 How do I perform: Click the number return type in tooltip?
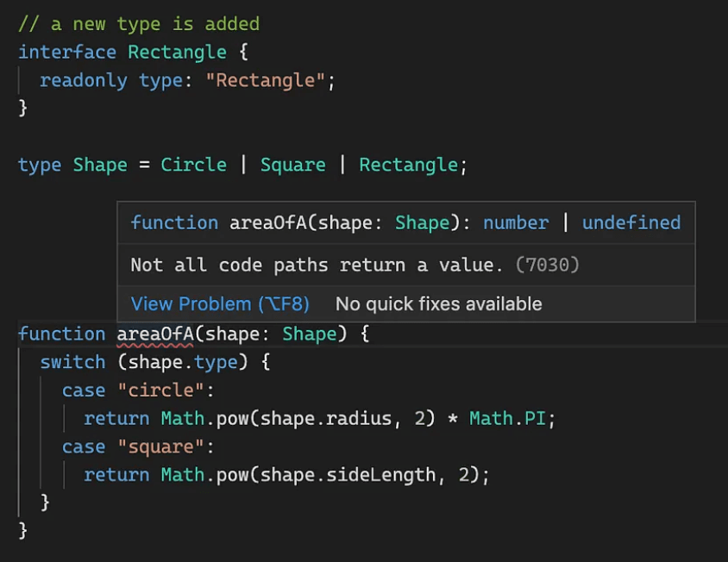(x=515, y=222)
